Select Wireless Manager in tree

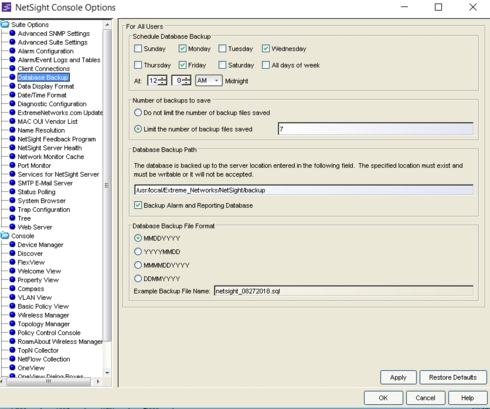click(x=43, y=315)
